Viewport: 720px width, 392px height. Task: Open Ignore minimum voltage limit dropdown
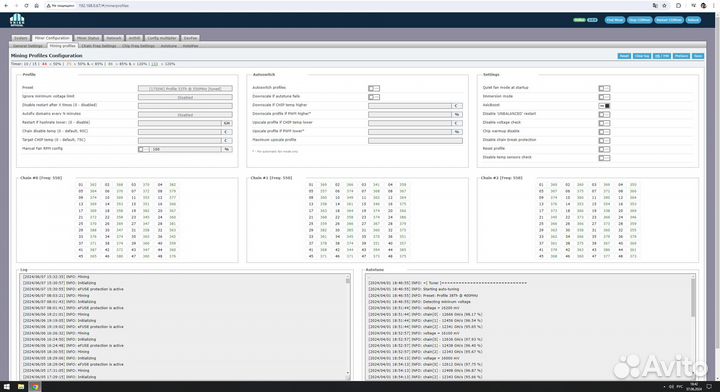pos(185,97)
